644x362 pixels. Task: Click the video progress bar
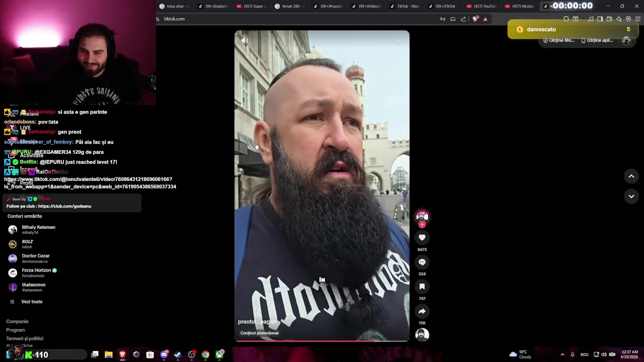tap(322, 341)
